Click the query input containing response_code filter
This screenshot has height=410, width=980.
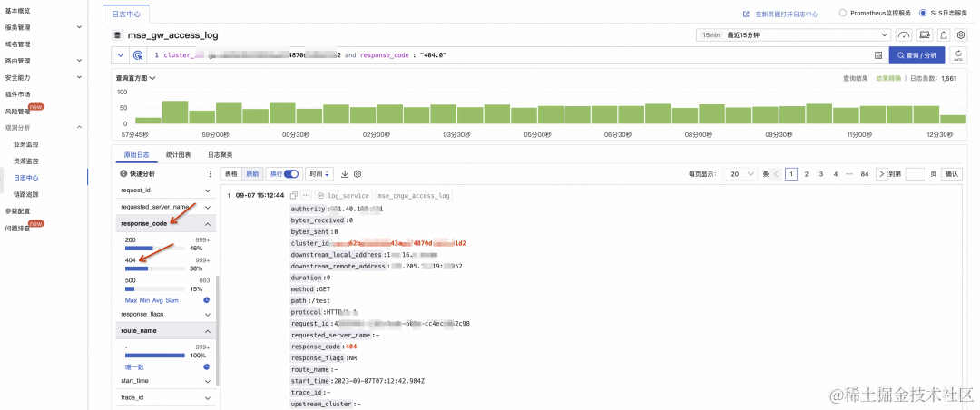(x=509, y=55)
